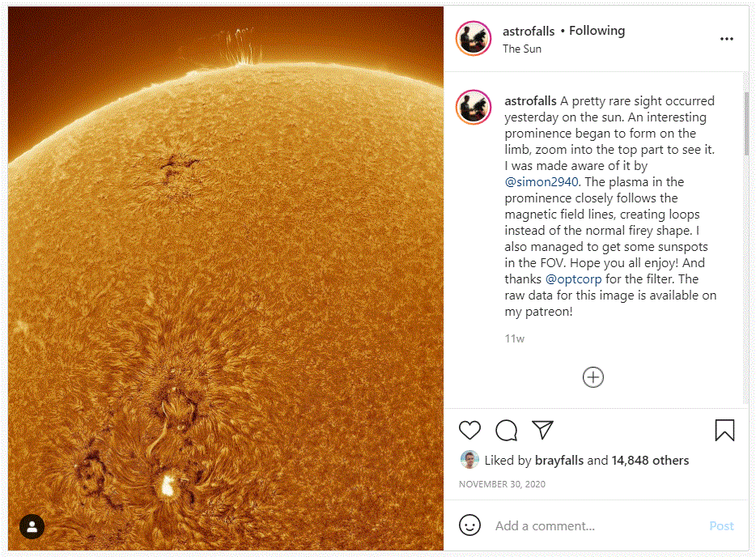This screenshot has width=756, height=557.
Task: Click brayfalls small avatar near likes
Action: [x=469, y=460]
